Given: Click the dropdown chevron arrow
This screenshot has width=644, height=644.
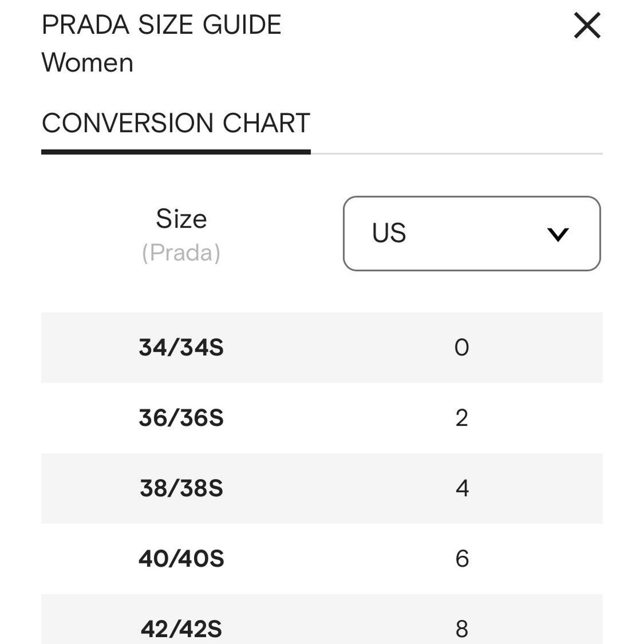Looking at the screenshot, I should [558, 234].
